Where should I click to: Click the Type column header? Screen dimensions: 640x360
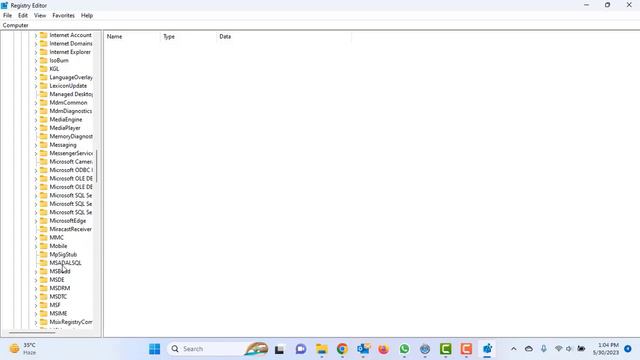click(189, 36)
